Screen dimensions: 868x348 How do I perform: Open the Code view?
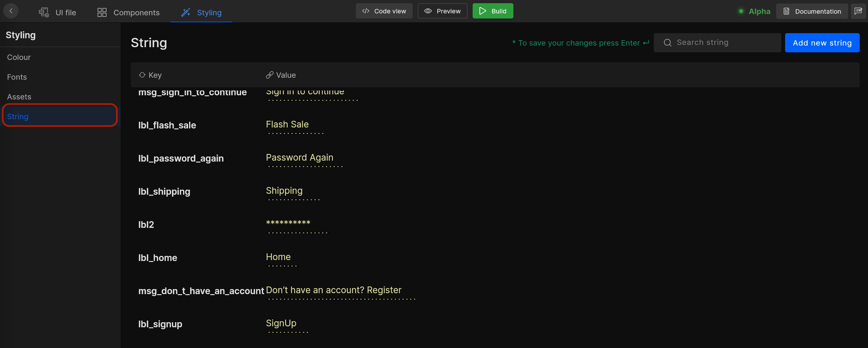[x=384, y=11]
